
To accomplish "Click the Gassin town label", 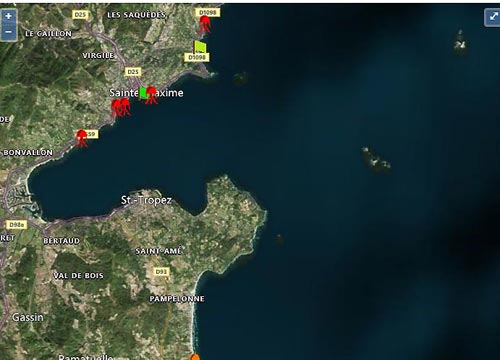I will [28, 317].
